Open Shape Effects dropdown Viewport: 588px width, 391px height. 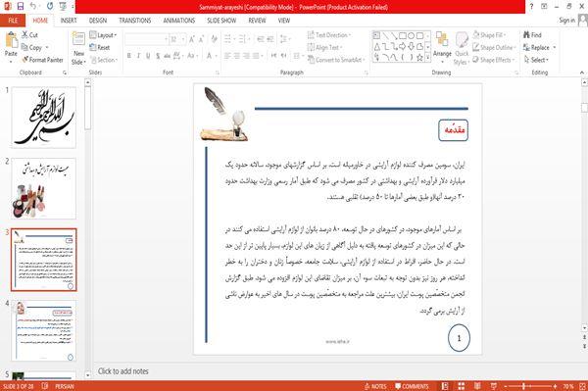494,60
